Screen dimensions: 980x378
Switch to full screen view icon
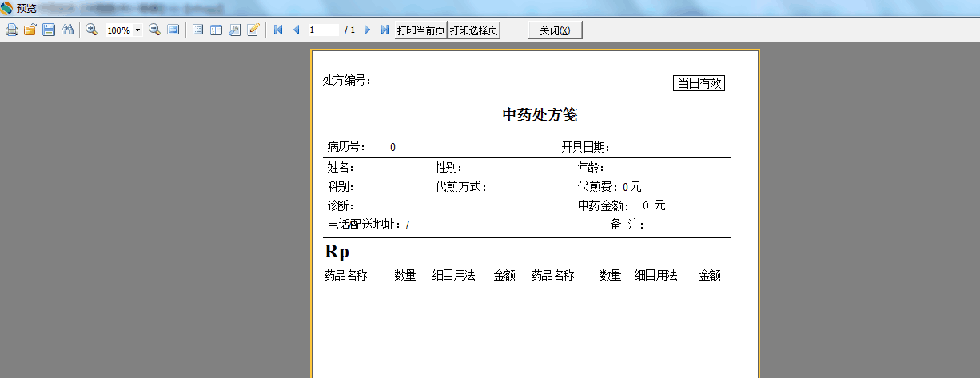click(x=173, y=30)
